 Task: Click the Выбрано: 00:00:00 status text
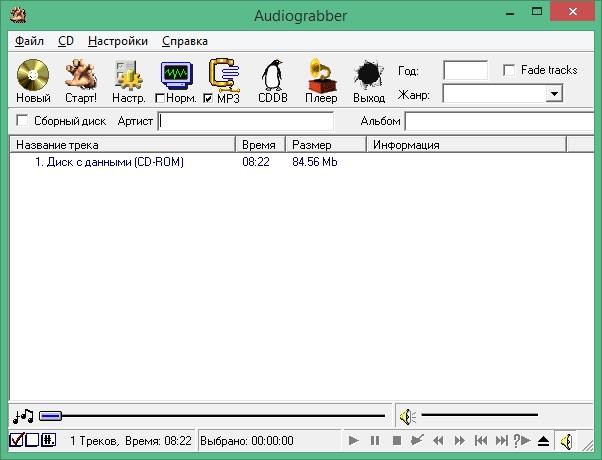[247, 440]
